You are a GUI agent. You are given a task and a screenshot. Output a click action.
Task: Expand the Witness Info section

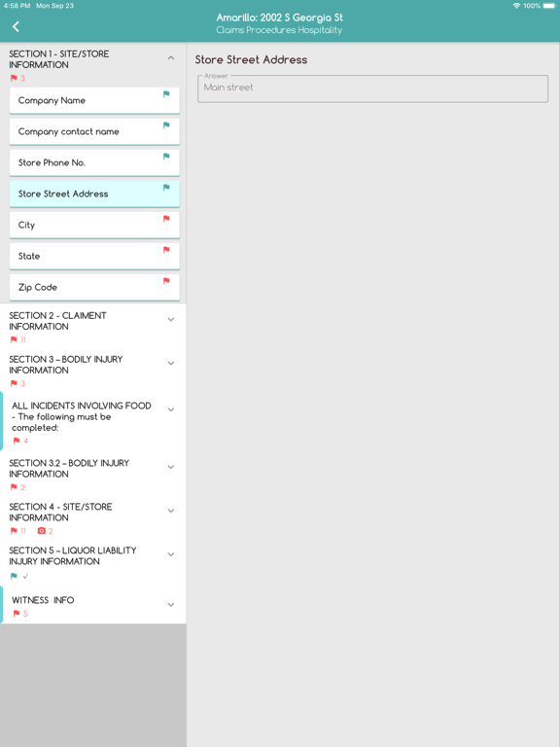(x=170, y=605)
